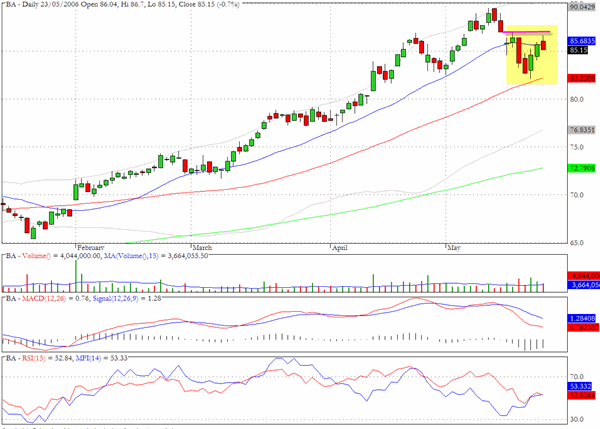Screen dimensions: 600x429
Task: Click the black 85.15 close price label
Action: click(578, 50)
